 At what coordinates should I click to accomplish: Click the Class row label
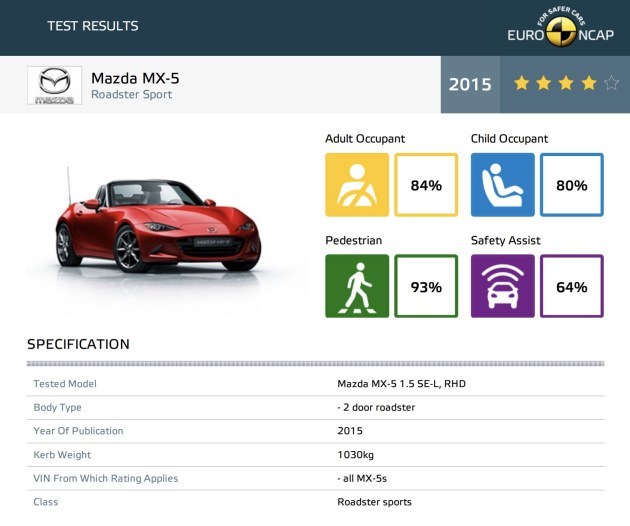point(46,502)
